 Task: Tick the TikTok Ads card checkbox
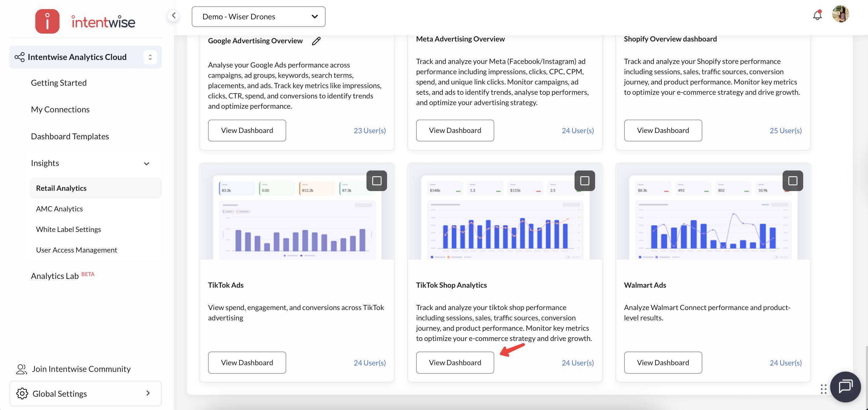tap(376, 181)
